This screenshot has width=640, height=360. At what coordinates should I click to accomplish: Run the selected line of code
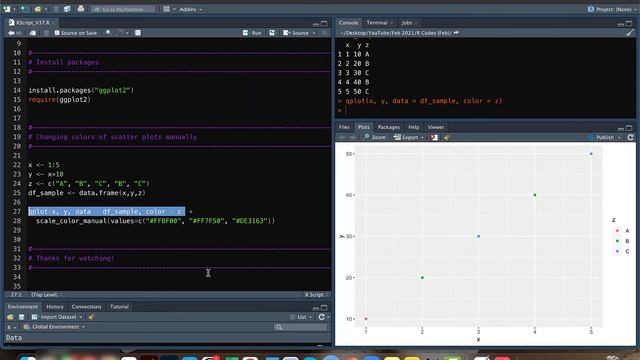[252, 33]
